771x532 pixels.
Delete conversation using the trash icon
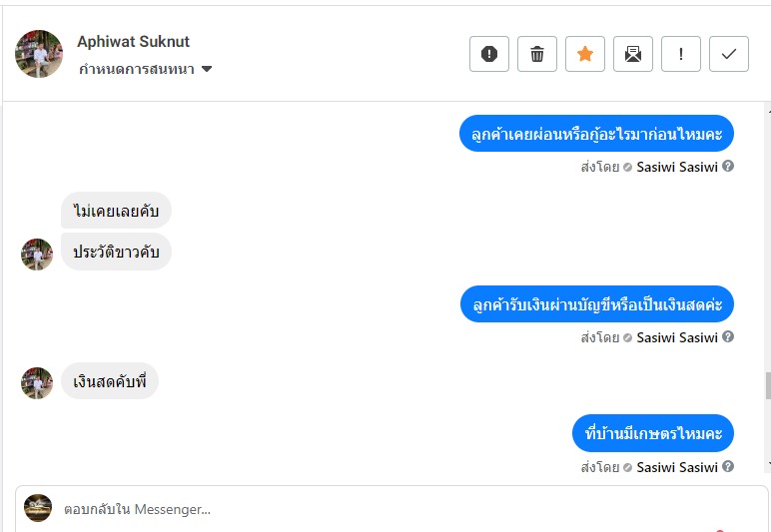pos(537,54)
